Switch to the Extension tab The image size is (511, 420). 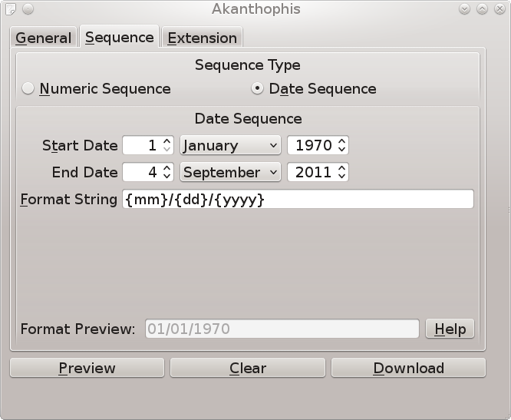(202, 38)
